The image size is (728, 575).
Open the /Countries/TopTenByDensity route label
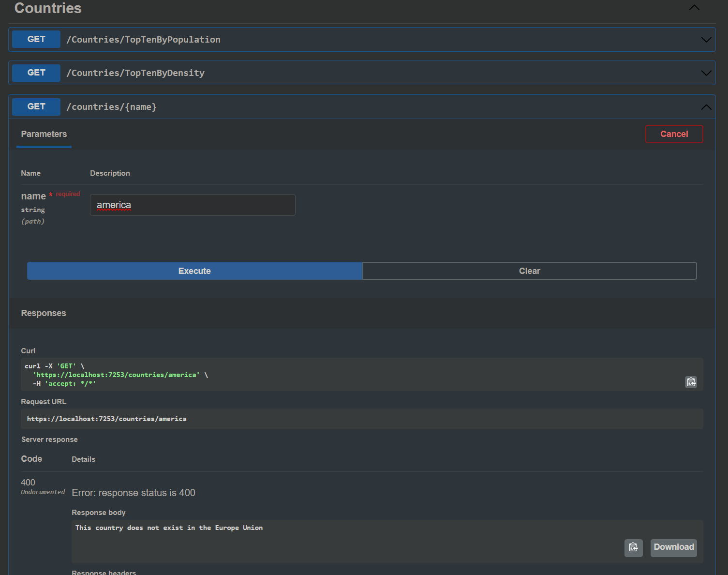(x=135, y=73)
